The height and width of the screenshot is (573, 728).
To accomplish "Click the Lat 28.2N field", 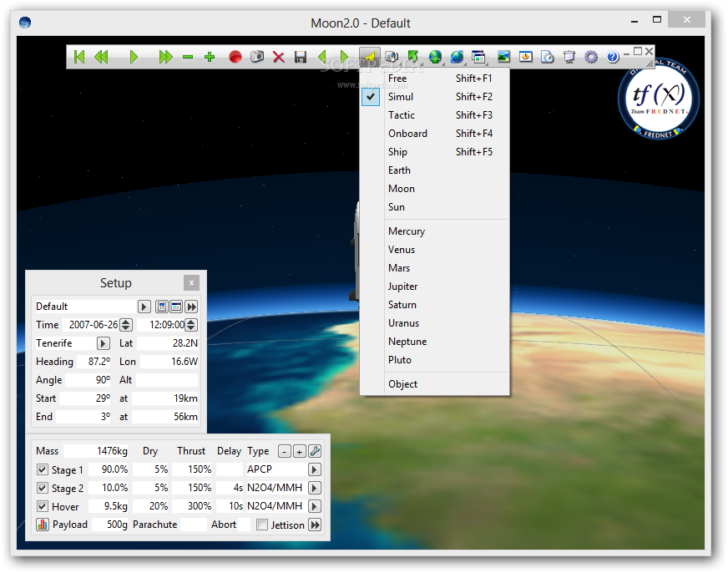I will point(168,343).
